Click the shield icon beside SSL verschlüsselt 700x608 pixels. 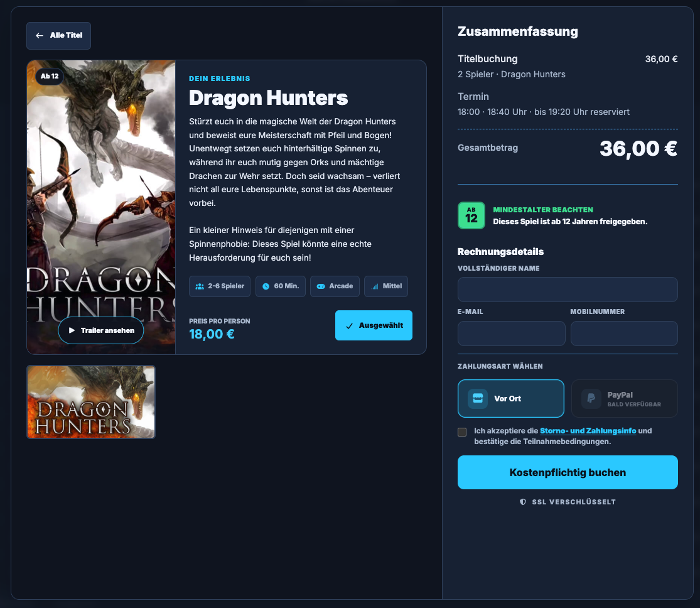pos(523,502)
